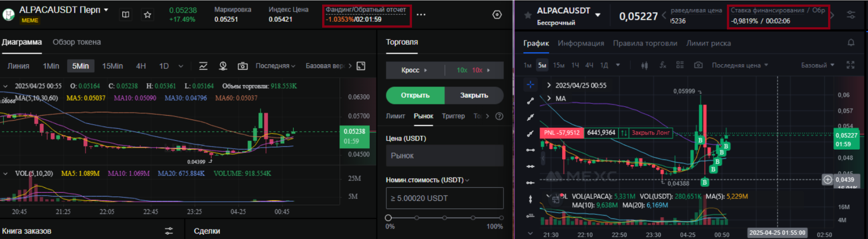Open the book icon beside ALPACAUSDT Перп

[x=126, y=15]
